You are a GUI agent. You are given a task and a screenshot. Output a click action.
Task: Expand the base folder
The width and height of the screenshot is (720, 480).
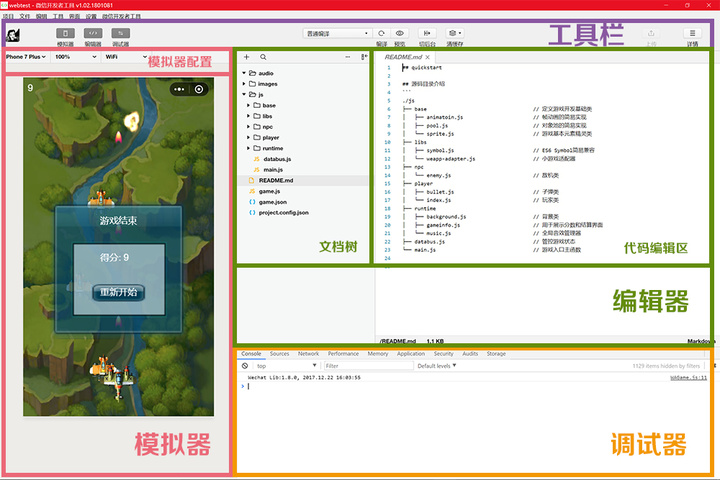click(x=248, y=105)
